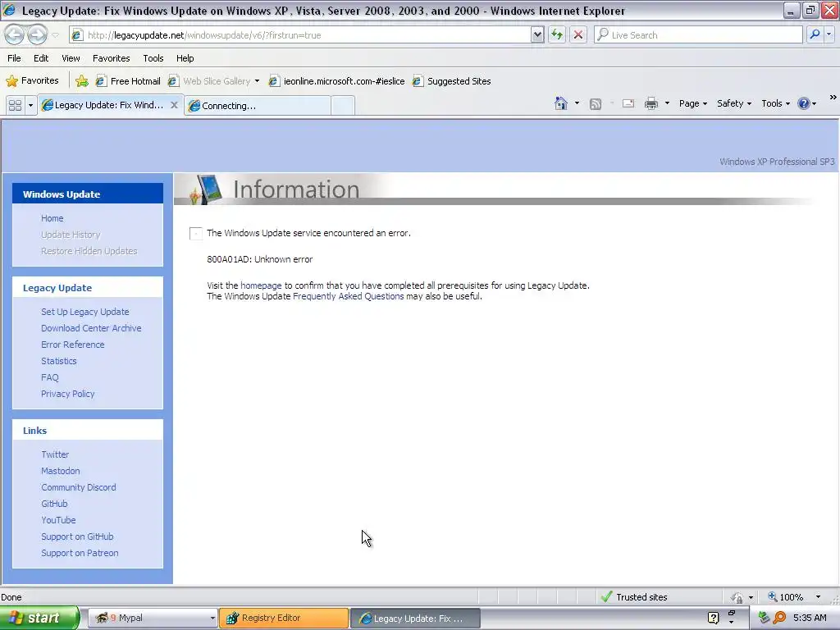
Task: Open Community Discord link
Action: [x=79, y=487]
